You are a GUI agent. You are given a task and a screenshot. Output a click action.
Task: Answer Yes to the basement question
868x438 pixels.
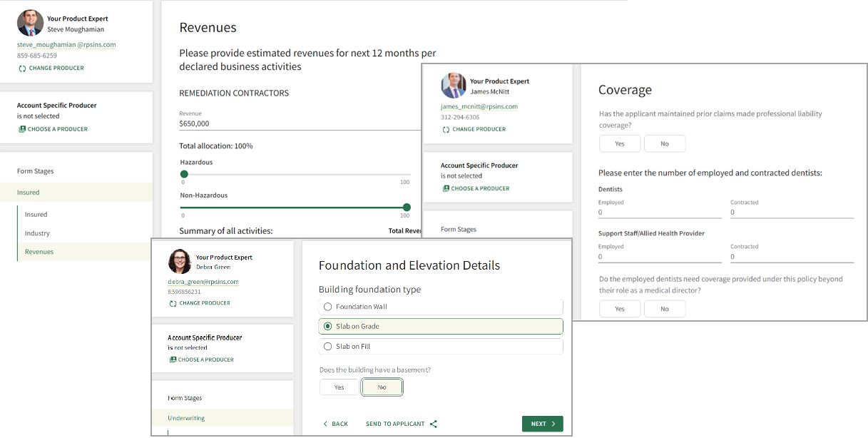pos(339,387)
